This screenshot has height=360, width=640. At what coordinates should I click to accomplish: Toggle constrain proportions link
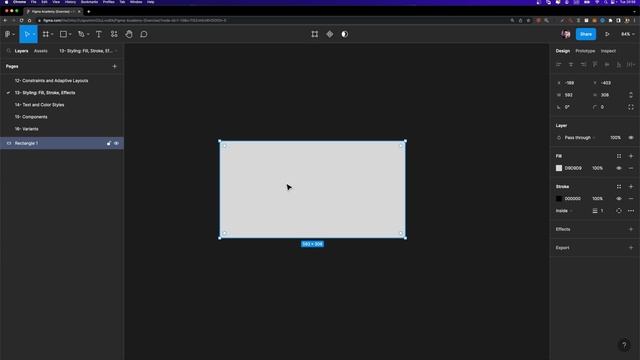[x=631, y=95]
